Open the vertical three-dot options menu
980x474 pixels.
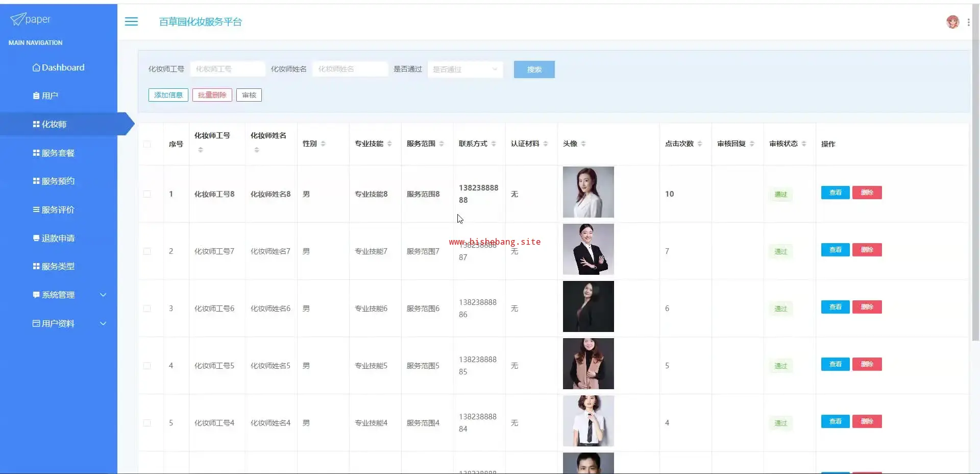coord(968,22)
